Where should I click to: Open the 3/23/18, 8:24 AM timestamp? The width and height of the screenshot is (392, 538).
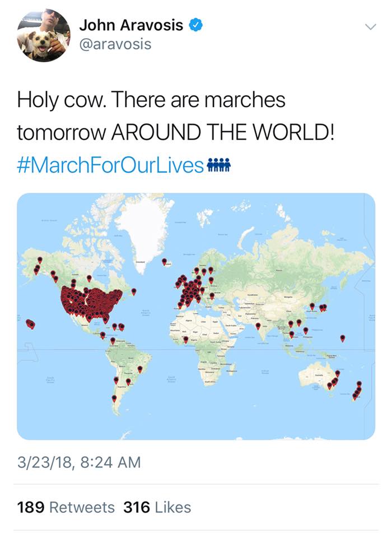[x=78, y=463]
